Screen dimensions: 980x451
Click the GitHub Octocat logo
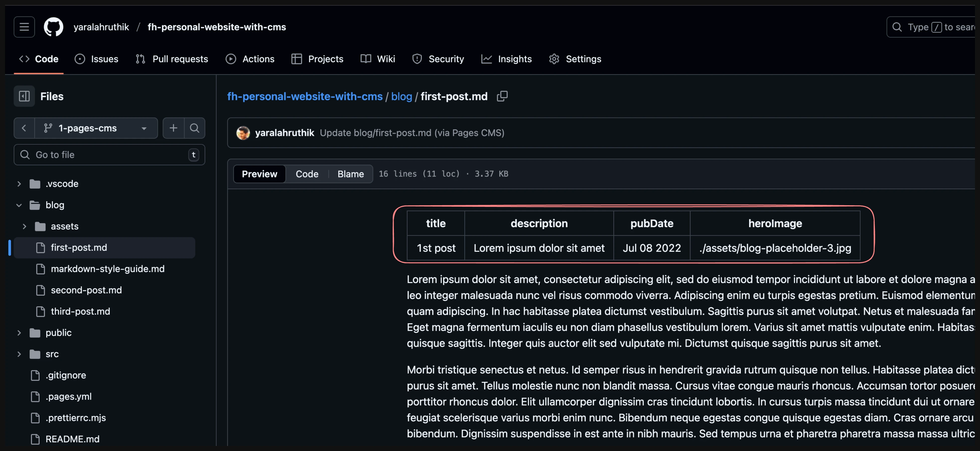click(x=53, y=27)
